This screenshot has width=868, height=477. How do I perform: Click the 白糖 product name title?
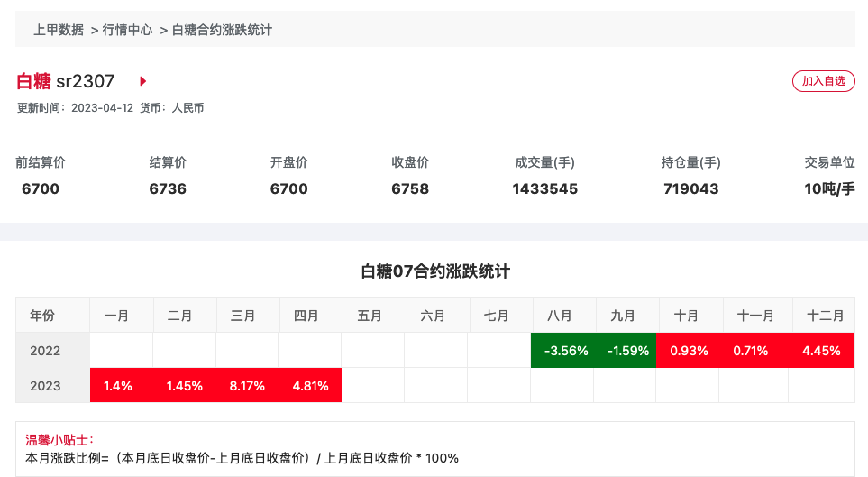[x=33, y=81]
